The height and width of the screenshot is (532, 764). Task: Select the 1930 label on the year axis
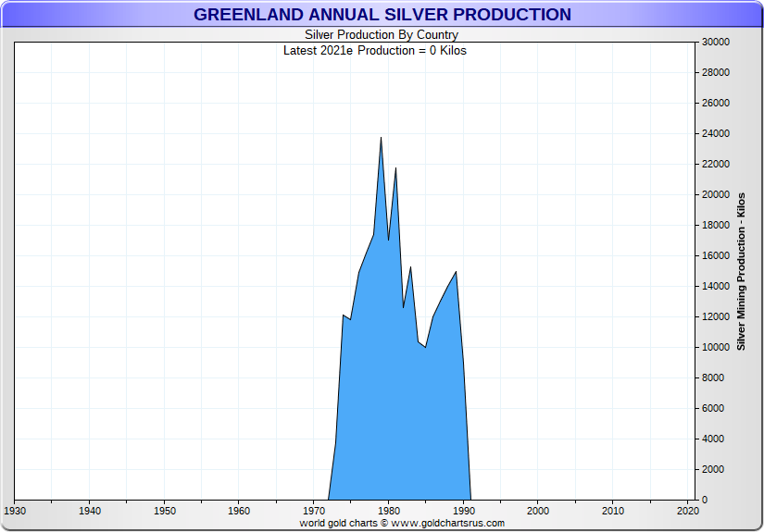coord(15,511)
